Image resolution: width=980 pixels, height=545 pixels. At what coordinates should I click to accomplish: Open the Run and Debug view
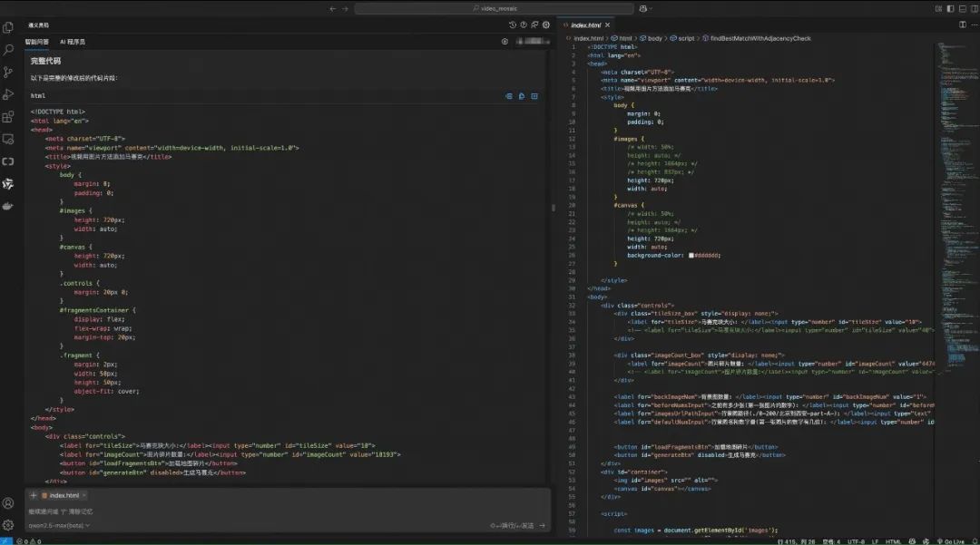[8, 94]
